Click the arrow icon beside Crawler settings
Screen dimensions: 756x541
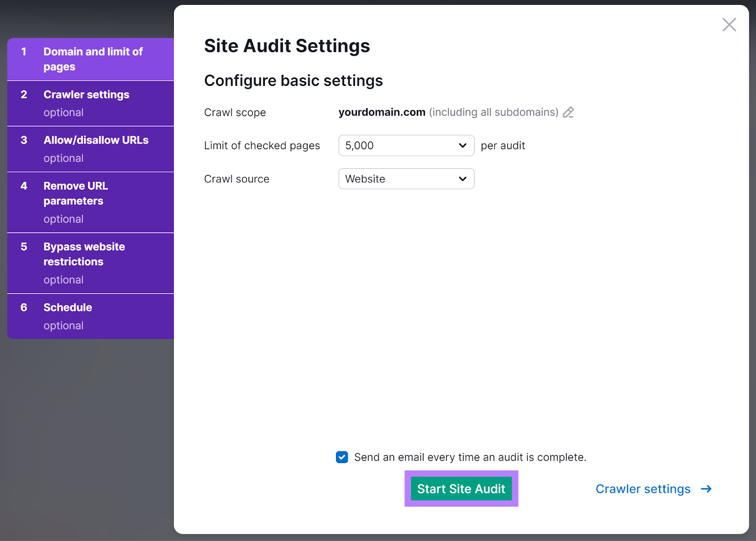(706, 489)
